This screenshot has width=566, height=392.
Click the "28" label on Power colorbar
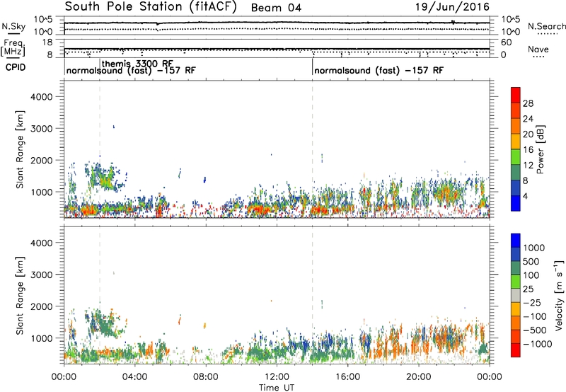pos(528,103)
